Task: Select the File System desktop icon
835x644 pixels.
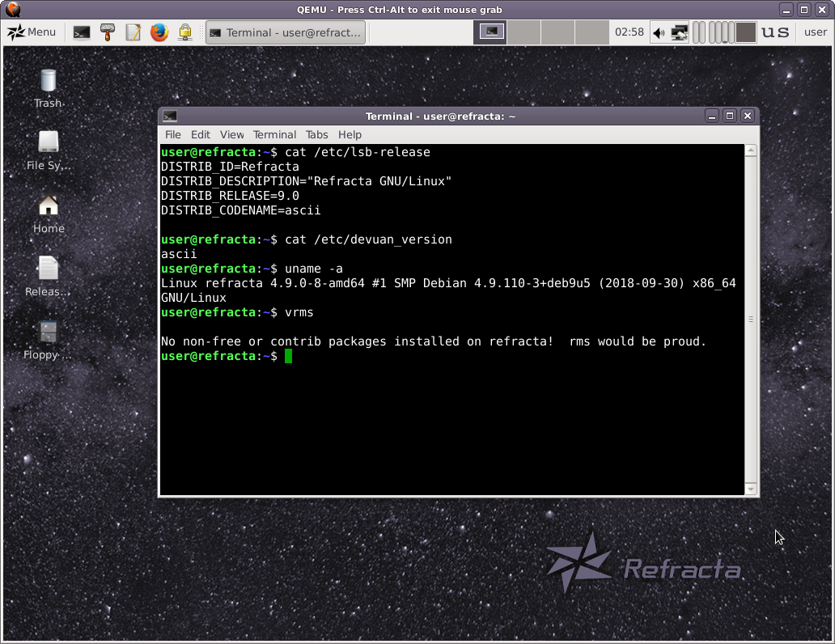Action: pyautogui.click(x=48, y=150)
